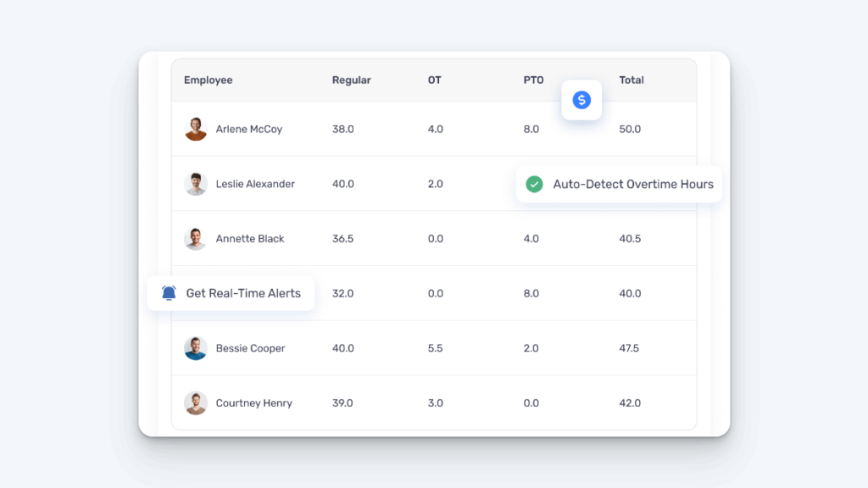Viewport: 868px width, 488px height.
Task: Click the Get Real-Time Alerts label
Action: pyautogui.click(x=243, y=293)
